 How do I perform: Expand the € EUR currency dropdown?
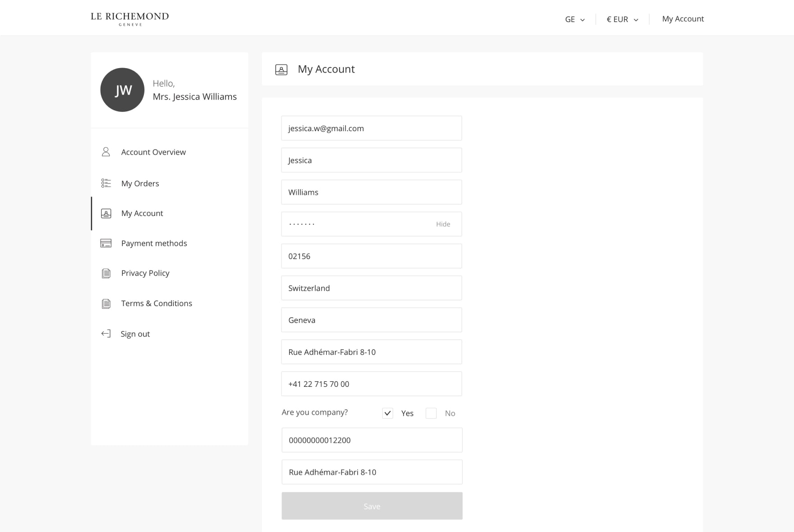[x=622, y=19]
